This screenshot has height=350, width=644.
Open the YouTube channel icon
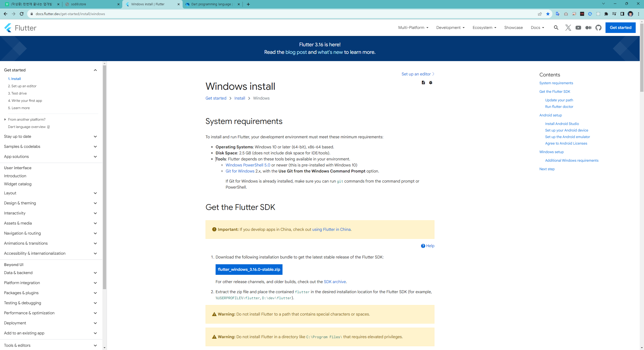coord(578,28)
